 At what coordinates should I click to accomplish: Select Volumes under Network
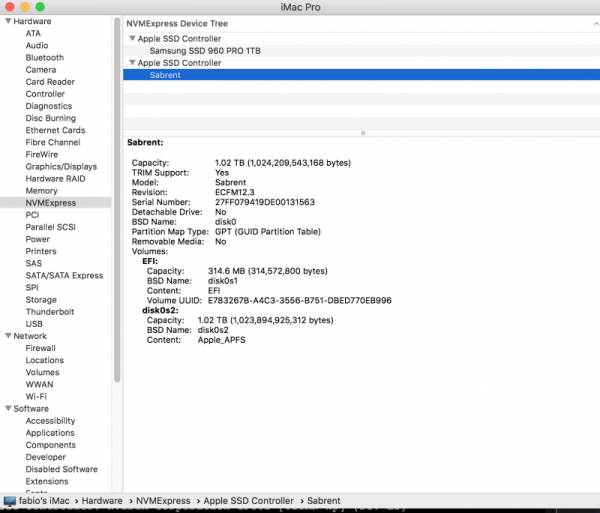click(x=42, y=373)
